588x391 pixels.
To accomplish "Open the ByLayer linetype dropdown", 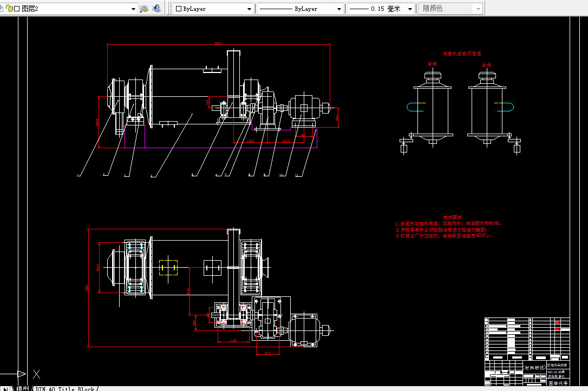I will (339, 9).
